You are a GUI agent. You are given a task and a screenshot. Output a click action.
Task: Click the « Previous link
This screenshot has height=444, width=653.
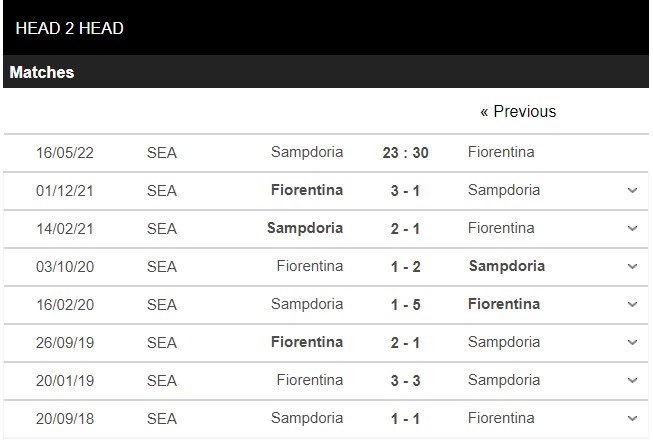pos(518,111)
